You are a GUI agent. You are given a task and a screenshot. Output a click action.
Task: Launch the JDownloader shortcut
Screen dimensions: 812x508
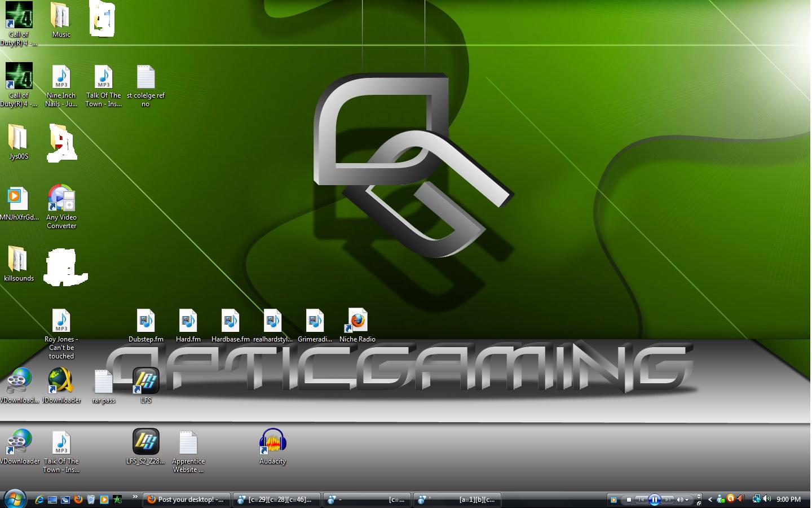[61, 386]
